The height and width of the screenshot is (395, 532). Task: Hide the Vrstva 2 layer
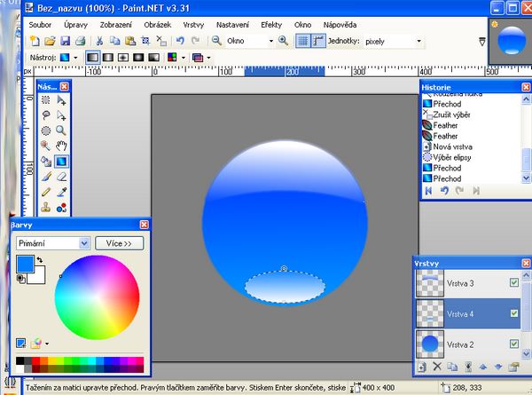click(x=514, y=343)
